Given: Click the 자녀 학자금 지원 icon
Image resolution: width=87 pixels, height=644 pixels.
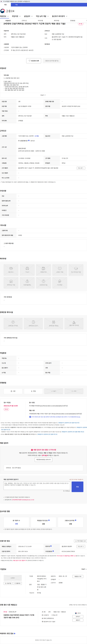Looking at the screenshot, I should click(x=76, y=270).
